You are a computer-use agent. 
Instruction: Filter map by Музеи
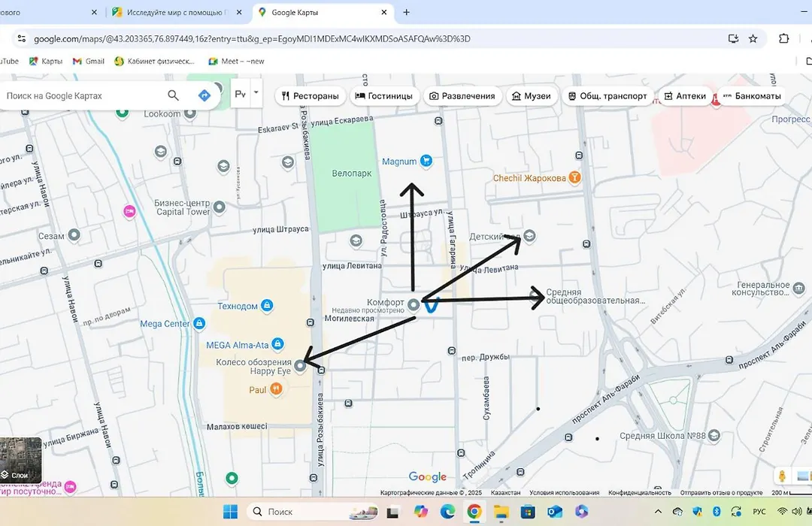[x=532, y=95]
